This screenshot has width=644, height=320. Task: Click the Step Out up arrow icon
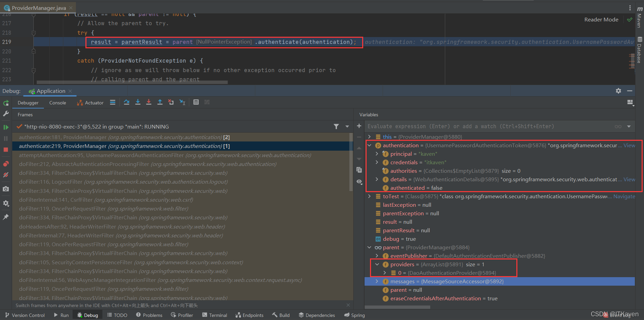(160, 102)
